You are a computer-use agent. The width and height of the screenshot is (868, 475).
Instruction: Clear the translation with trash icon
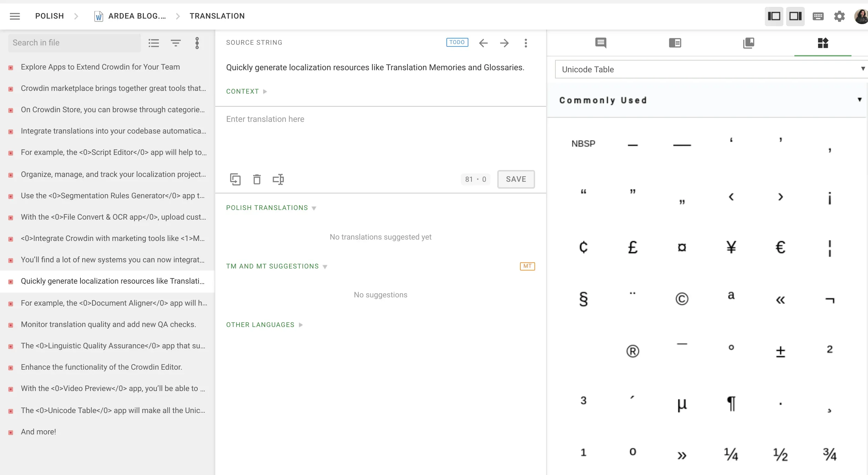257,179
